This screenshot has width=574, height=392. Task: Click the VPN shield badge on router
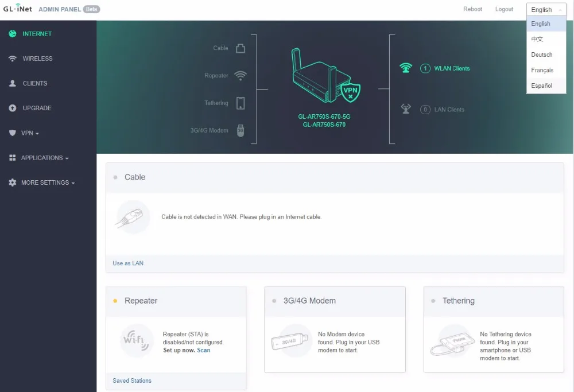point(350,92)
